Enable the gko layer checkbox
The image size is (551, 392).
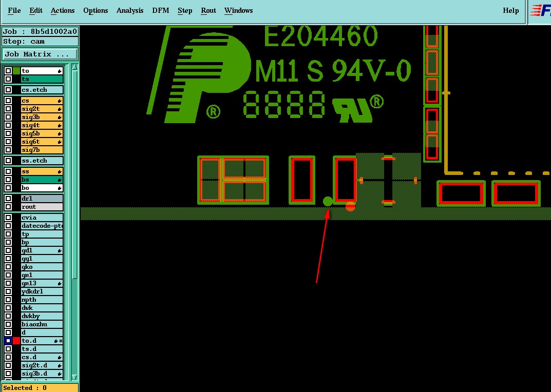coord(8,267)
